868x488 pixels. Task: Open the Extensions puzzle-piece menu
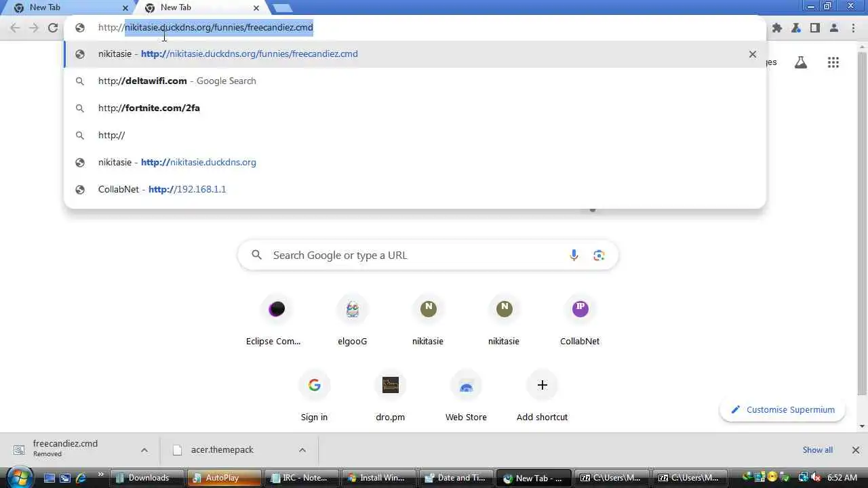[x=777, y=28]
